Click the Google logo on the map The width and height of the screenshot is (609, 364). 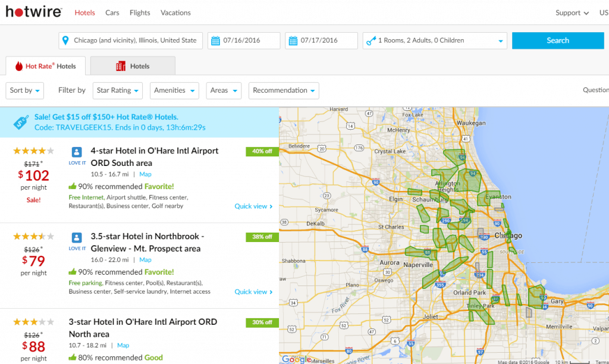point(296,359)
